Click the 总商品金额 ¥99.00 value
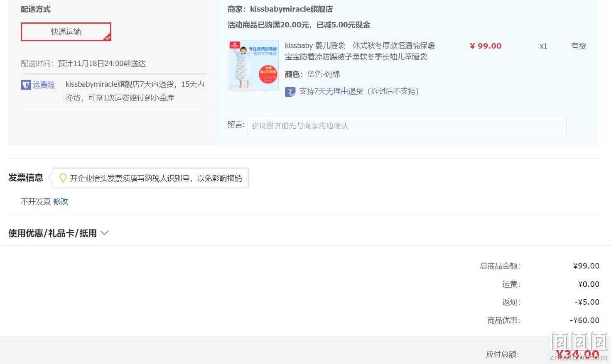This screenshot has height=364, width=611. click(x=586, y=266)
